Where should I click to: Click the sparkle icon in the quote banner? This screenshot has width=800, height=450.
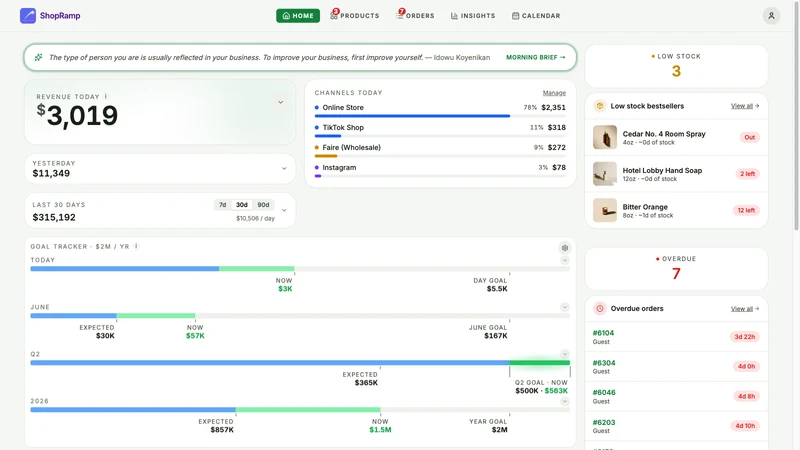38,57
